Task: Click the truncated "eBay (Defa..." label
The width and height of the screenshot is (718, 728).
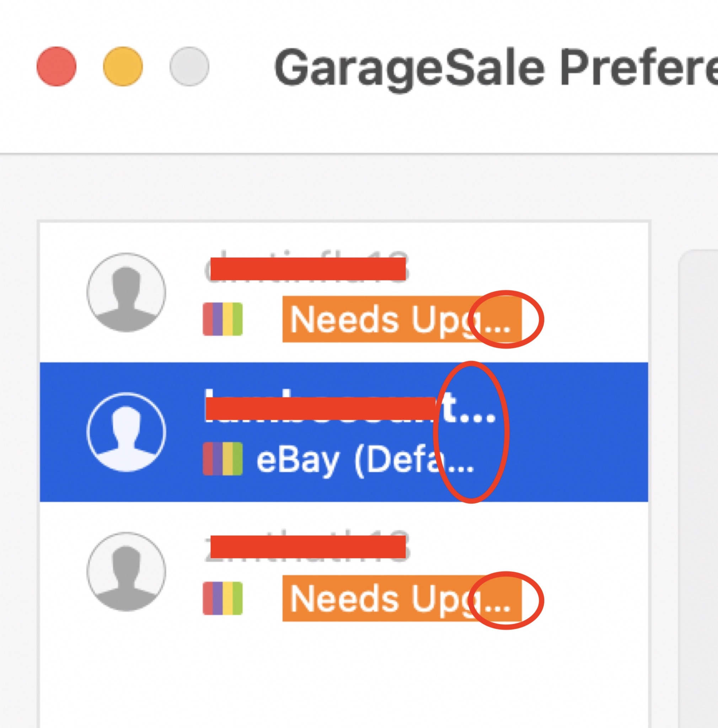Action: click(365, 459)
